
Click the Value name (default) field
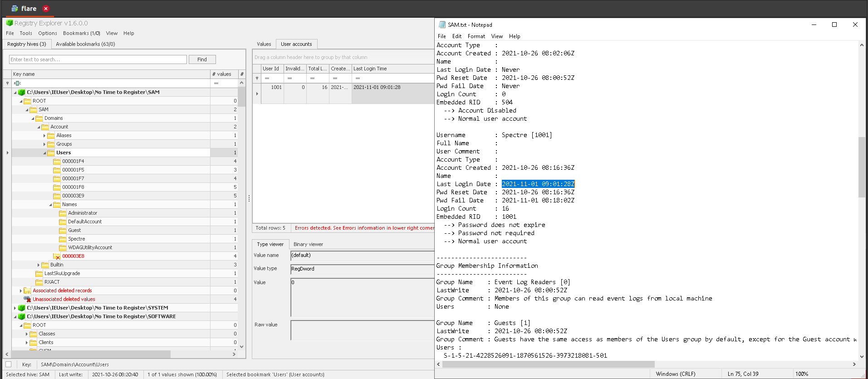pyautogui.click(x=362, y=256)
